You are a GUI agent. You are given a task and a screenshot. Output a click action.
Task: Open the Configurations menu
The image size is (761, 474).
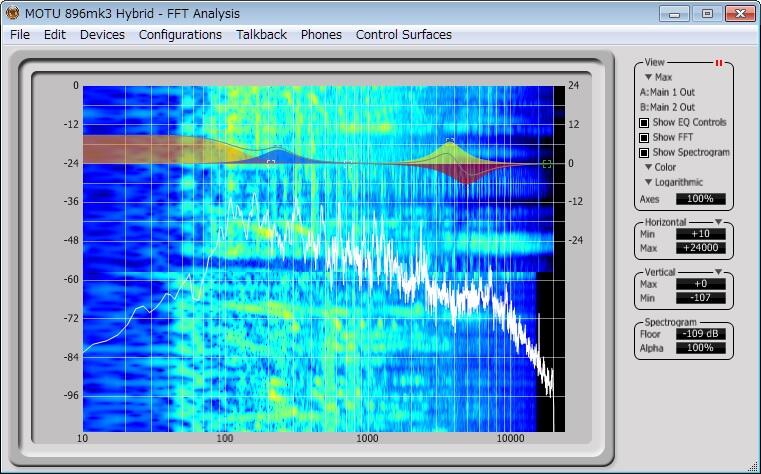[x=180, y=35]
